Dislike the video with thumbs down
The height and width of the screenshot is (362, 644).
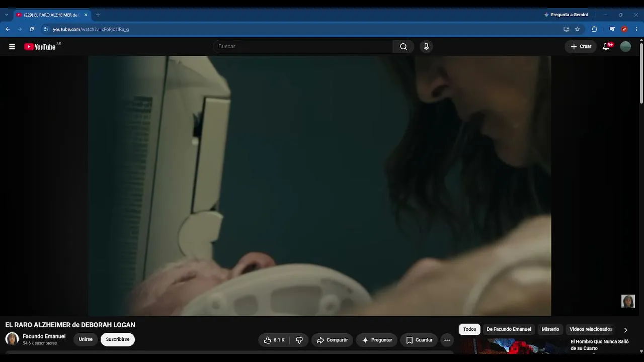pos(299,340)
